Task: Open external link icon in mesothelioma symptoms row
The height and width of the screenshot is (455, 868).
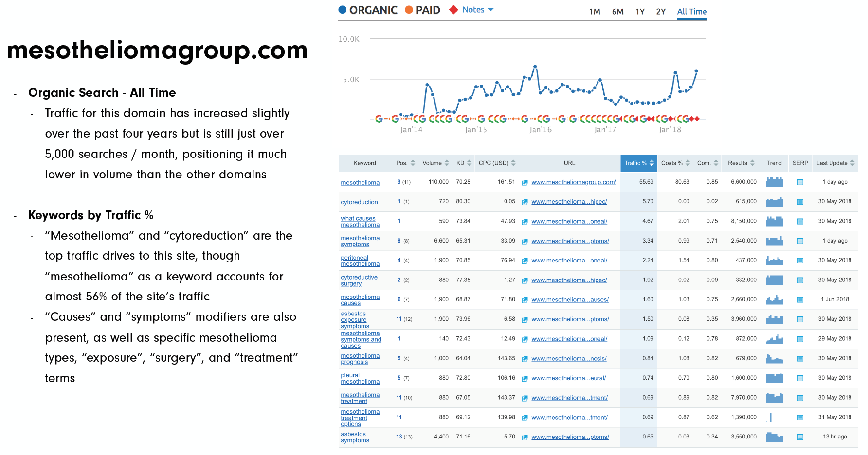Action: click(x=525, y=241)
